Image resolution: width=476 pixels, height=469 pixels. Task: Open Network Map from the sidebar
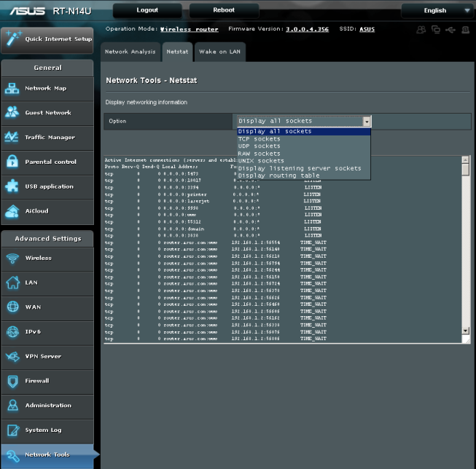click(47, 89)
